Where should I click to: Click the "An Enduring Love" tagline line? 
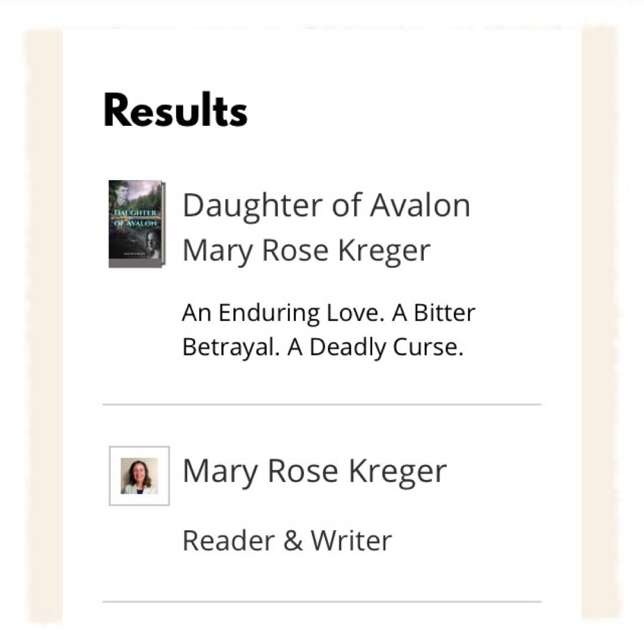coord(328,313)
